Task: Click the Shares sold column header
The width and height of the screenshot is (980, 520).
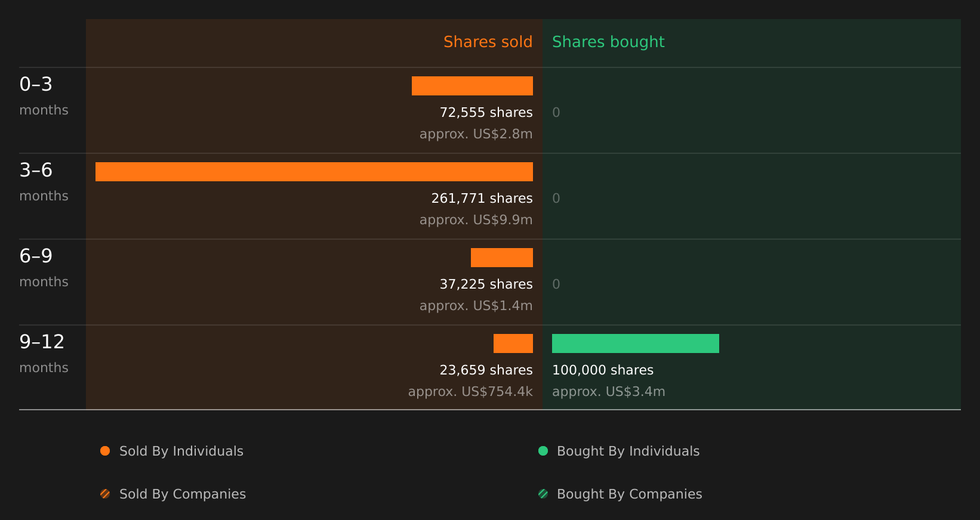Action: (x=488, y=42)
